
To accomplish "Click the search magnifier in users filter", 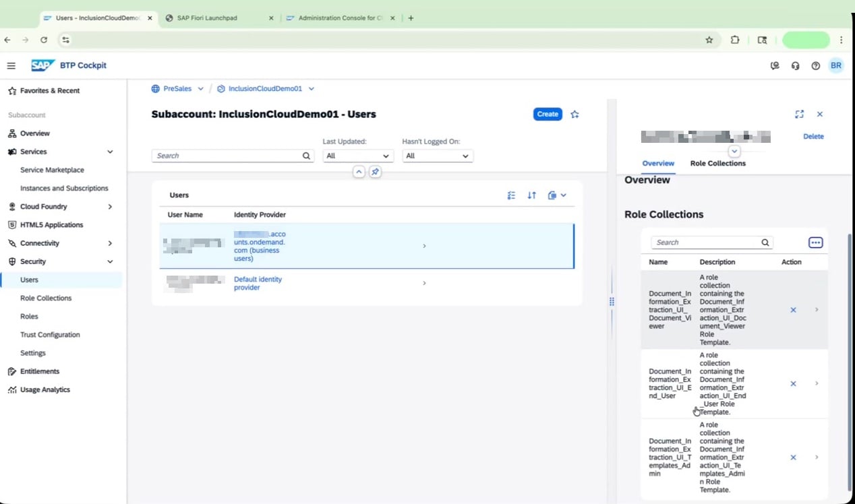I will [306, 156].
